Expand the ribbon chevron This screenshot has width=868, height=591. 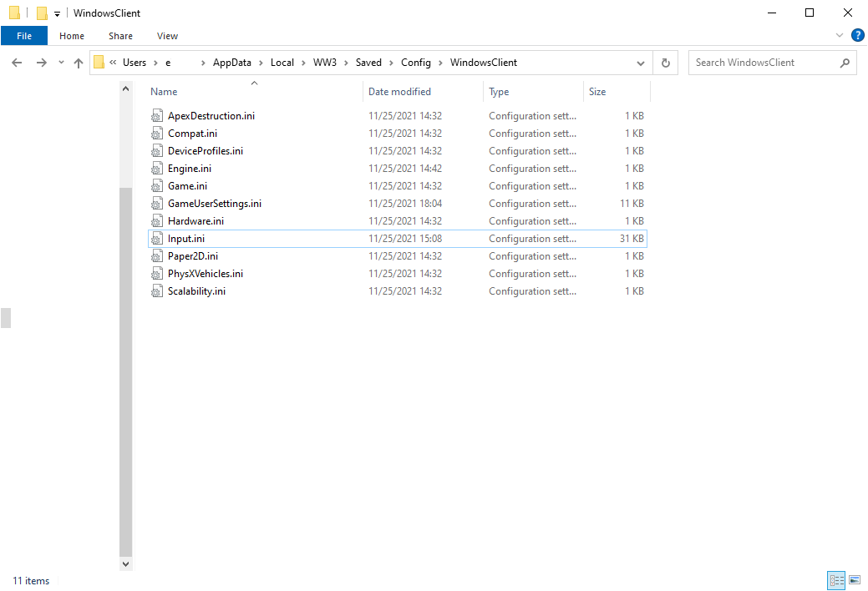coord(840,35)
